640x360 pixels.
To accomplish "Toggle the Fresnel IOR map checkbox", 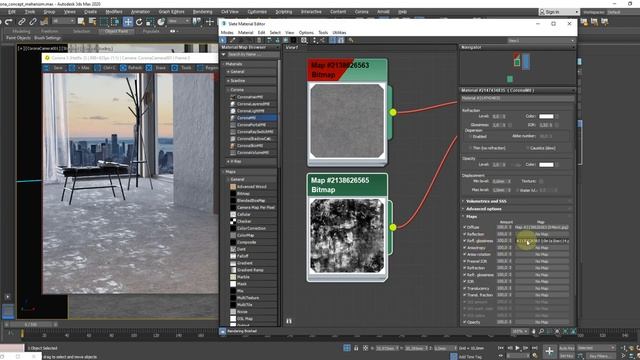I will (x=464, y=261).
